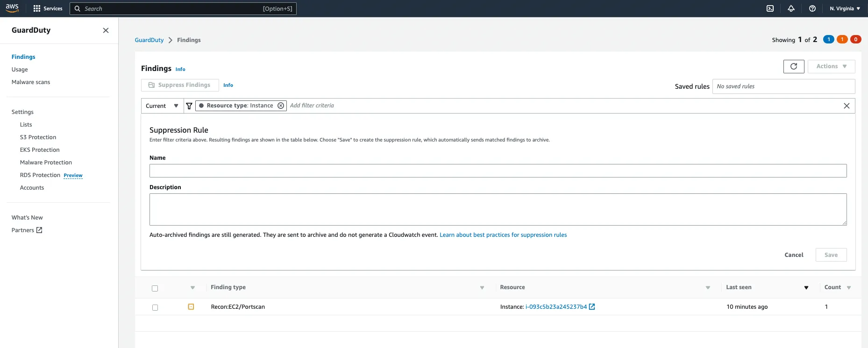Image resolution: width=868 pixels, height=348 pixels.
Task: Click the Partners external link icon
Action: tap(39, 230)
